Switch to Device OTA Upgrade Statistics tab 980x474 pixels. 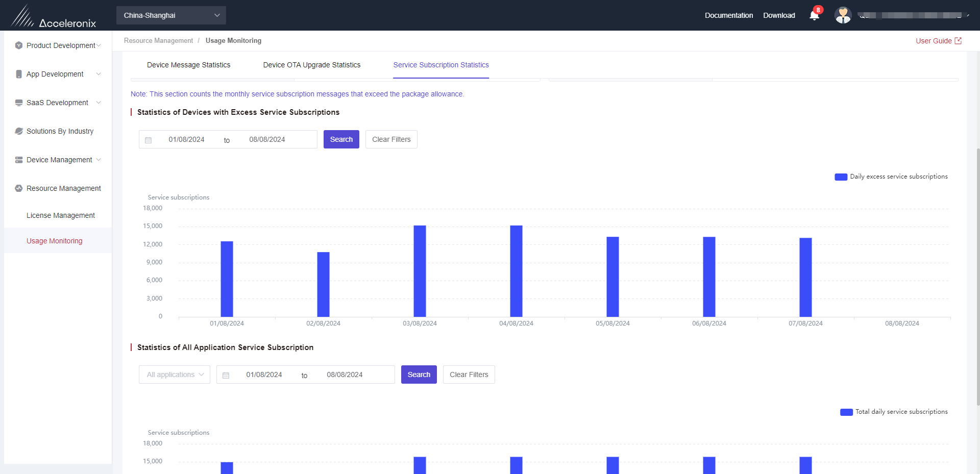pyautogui.click(x=312, y=65)
